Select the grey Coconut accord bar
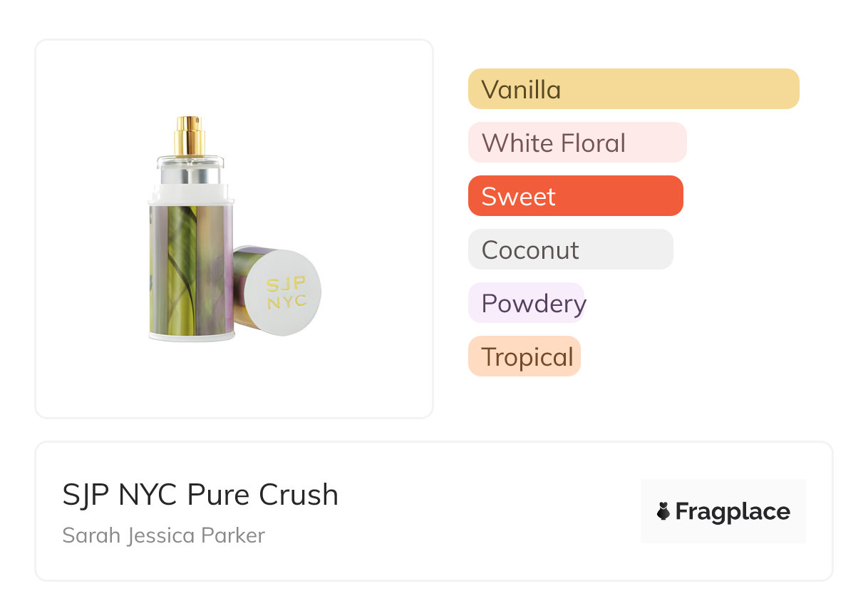Image resolution: width=868 pixels, height=616 pixels. (x=570, y=250)
